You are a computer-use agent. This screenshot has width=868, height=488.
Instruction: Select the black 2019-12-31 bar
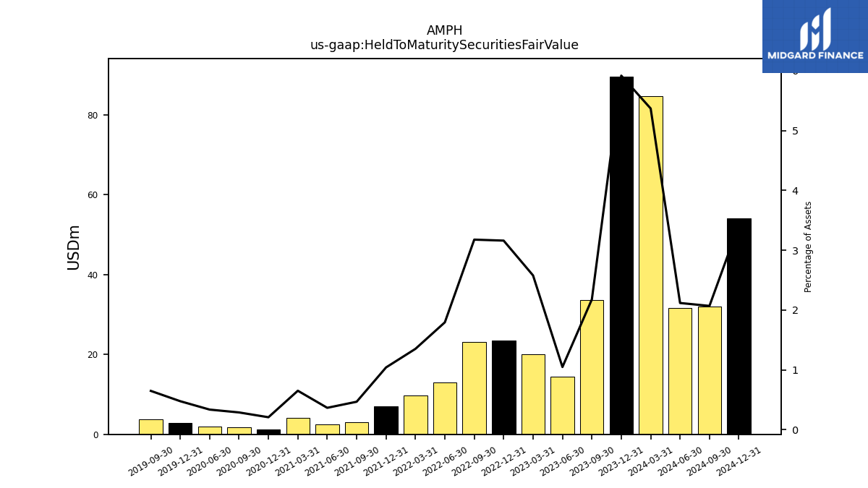(180, 429)
